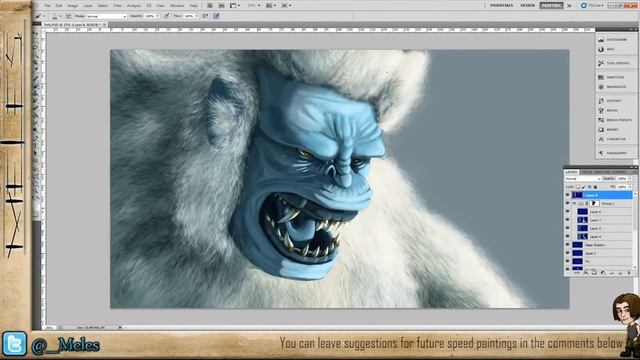This screenshot has height=360, width=640.
Task: Open the Masks panel
Action: click(608, 130)
